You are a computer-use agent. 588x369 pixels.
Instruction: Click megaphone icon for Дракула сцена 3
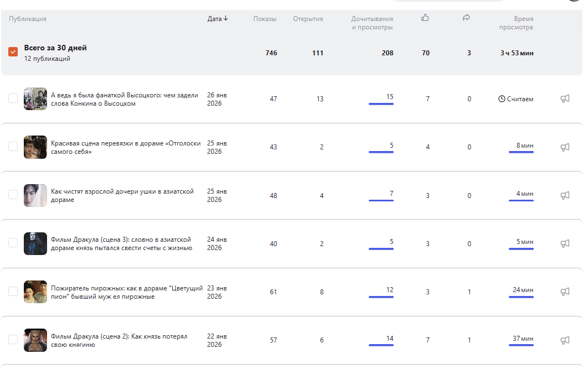pos(565,243)
